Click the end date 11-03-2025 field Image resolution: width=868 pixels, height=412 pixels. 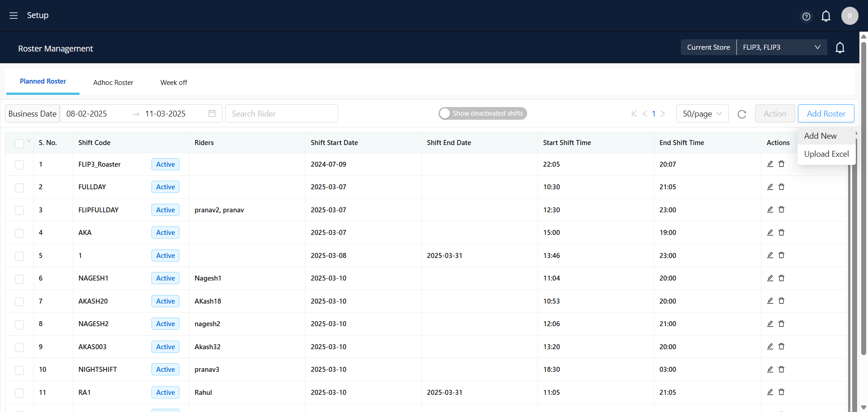(x=165, y=114)
